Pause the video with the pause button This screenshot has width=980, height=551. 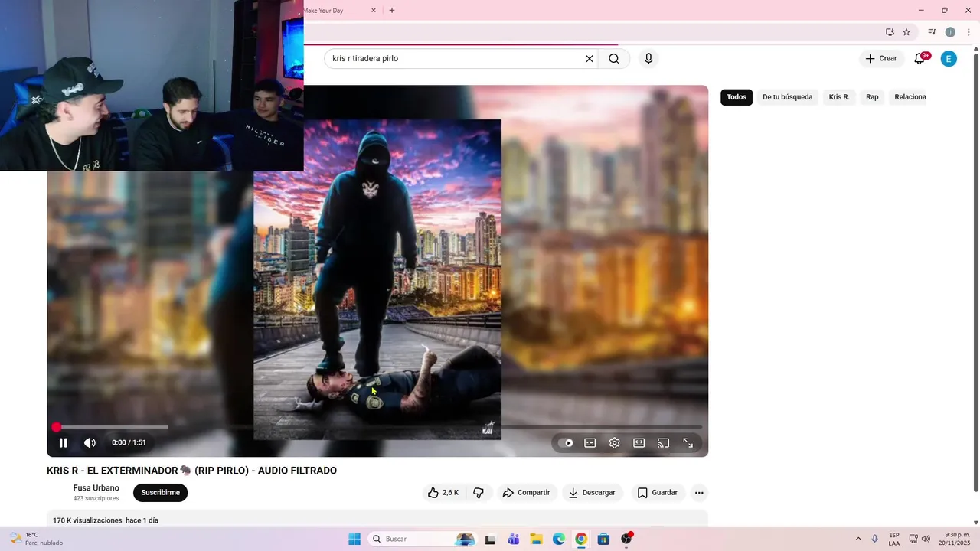tap(63, 442)
